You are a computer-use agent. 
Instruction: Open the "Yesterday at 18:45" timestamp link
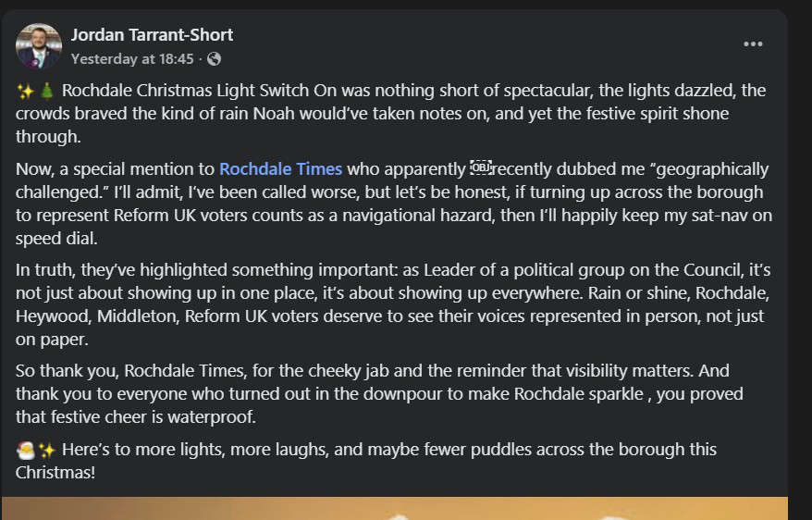(x=132, y=58)
